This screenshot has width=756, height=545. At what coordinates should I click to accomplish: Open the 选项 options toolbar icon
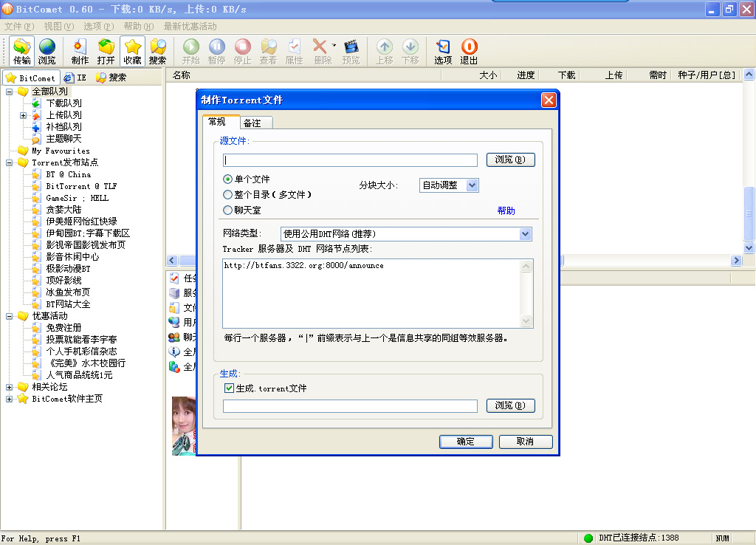[x=443, y=51]
